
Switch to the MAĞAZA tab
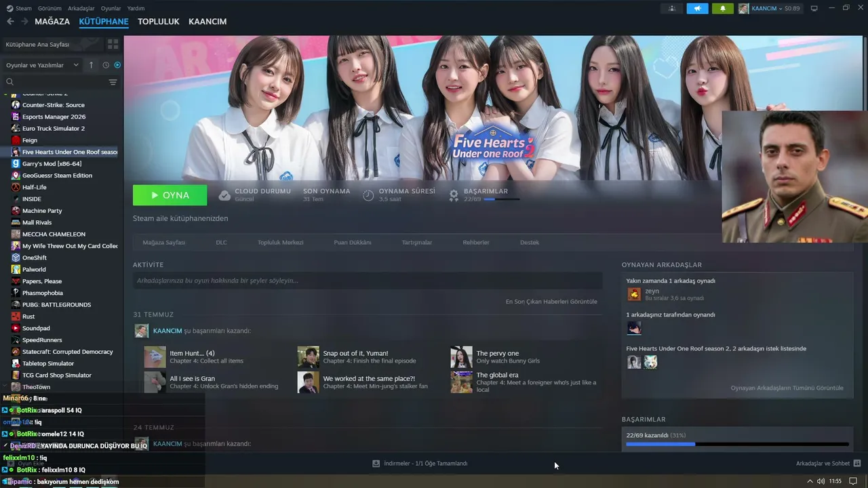pos(52,22)
